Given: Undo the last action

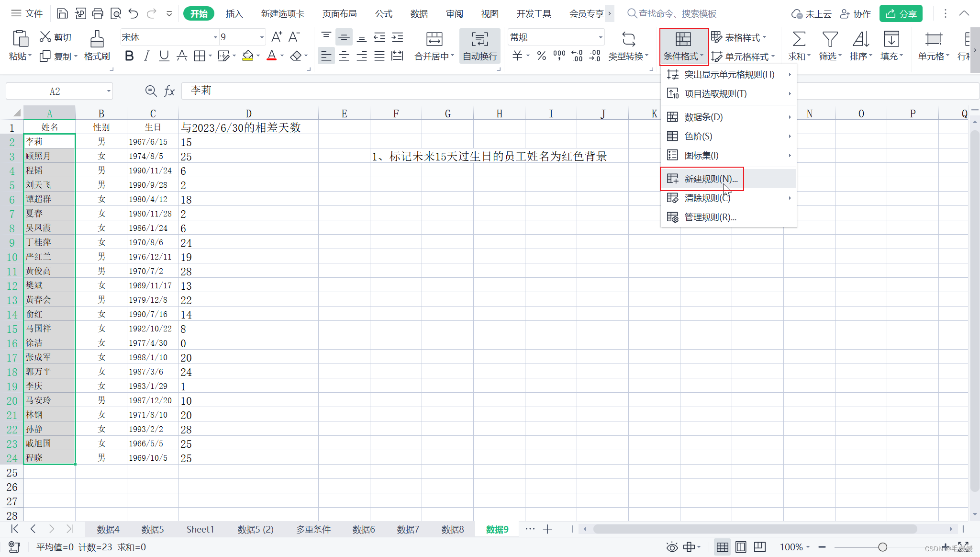Looking at the screenshot, I should pos(134,13).
